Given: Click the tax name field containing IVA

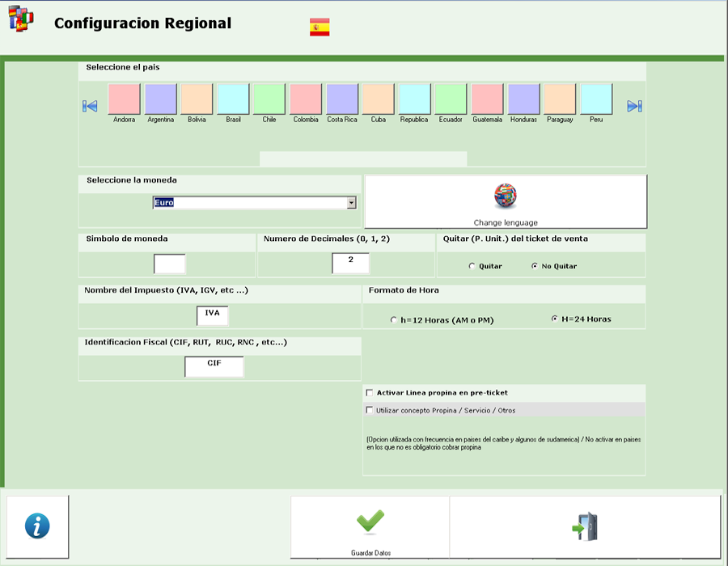Looking at the screenshot, I should coord(213,315).
